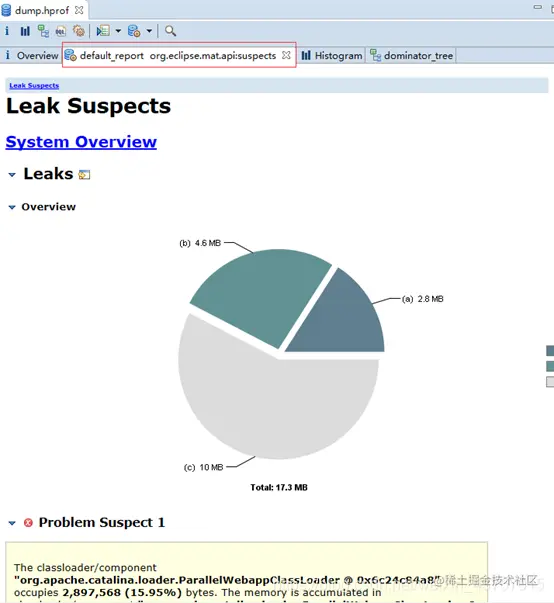Click the Run Expert System Test icon
The image size is (554, 603).
coord(103,31)
